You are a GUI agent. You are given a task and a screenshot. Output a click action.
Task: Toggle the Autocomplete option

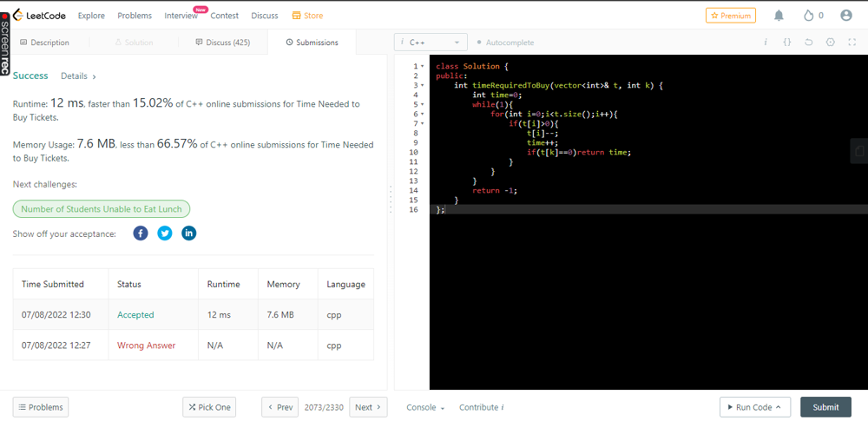click(505, 42)
